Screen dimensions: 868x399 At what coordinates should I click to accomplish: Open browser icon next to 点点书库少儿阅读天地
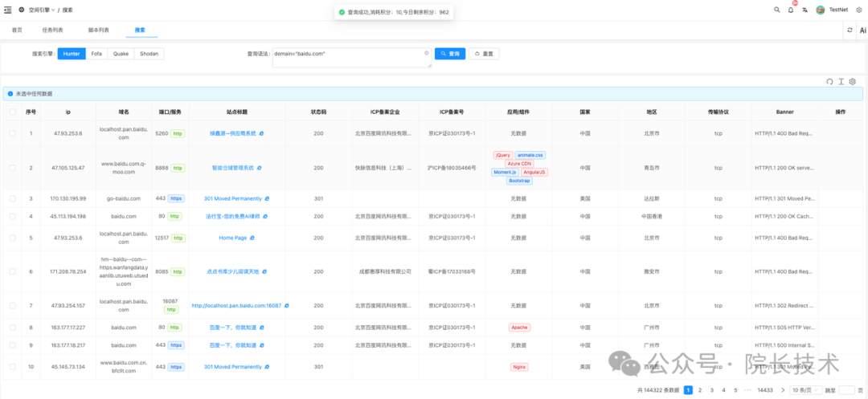pyautogui.click(x=264, y=271)
